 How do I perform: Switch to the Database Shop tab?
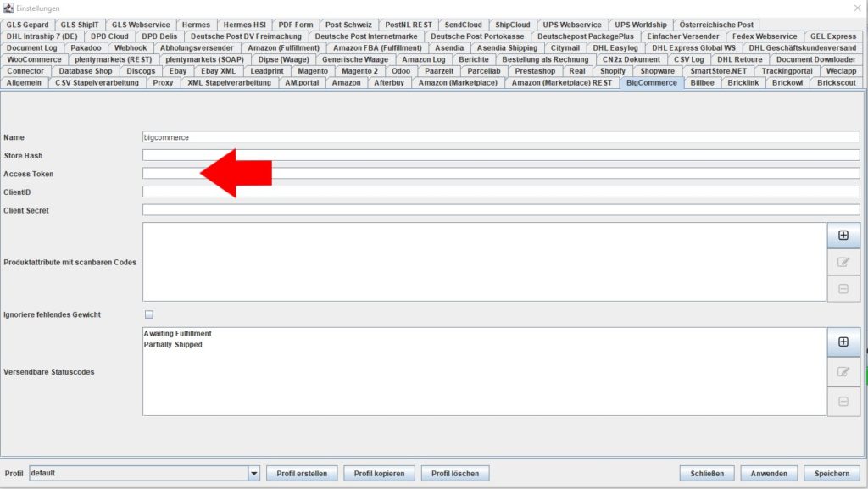pos(86,71)
